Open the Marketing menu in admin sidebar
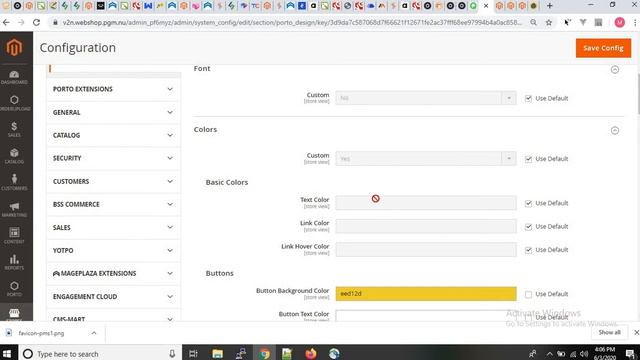Screen dimensions: 640x360 pyautogui.click(x=14, y=209)
